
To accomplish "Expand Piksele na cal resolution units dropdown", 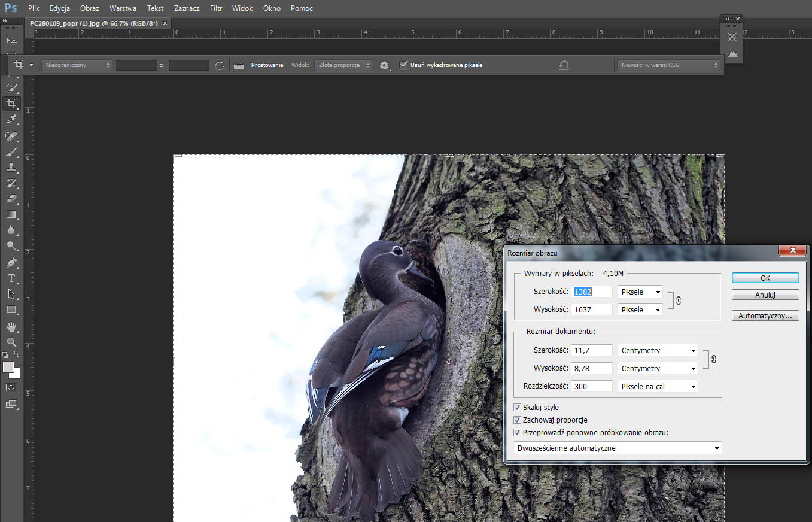I will coord(658,387).
